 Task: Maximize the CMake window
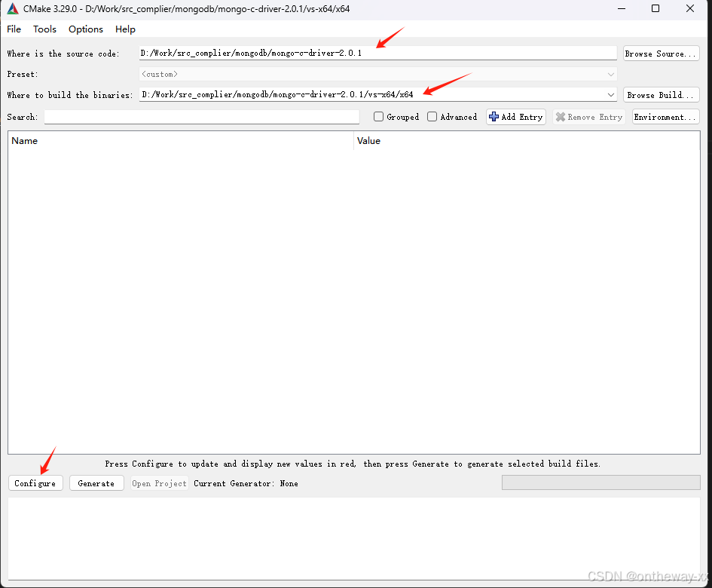click(655, 8)
